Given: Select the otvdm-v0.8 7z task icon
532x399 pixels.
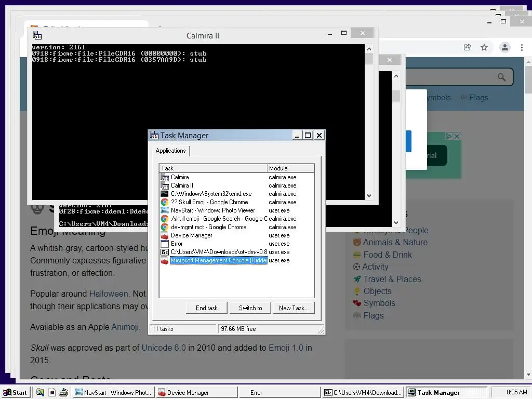Looking at the screenshot, I should 165,252.
